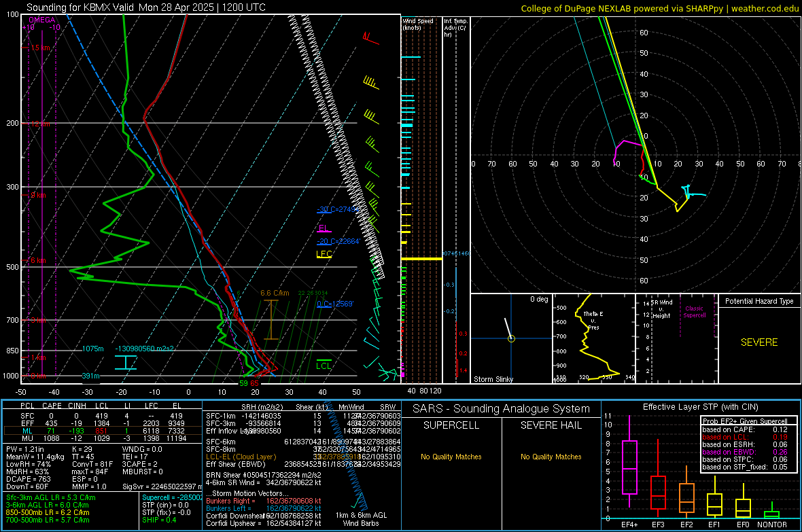Viewport: 802px width, 532px height.
Task: Click the SR Wind v. Height label
Action: [661, 309]
